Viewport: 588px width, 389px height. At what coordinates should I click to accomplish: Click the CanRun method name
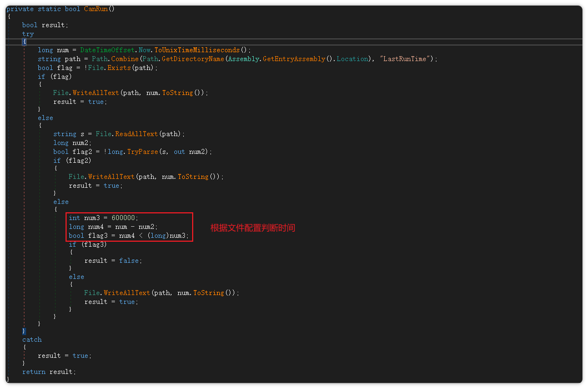[95, 9]
